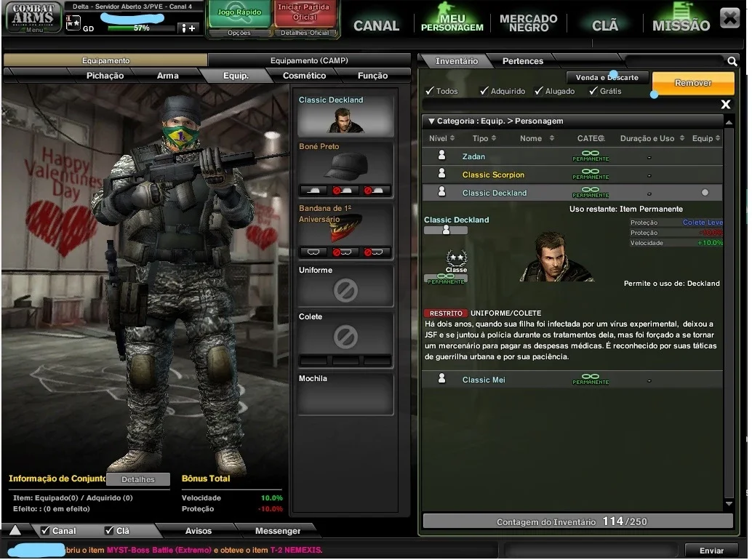The width and height of the screenshot is (752, 560).
Task: Toggle the Grátis filter checkbox
Action: point(593,91)
